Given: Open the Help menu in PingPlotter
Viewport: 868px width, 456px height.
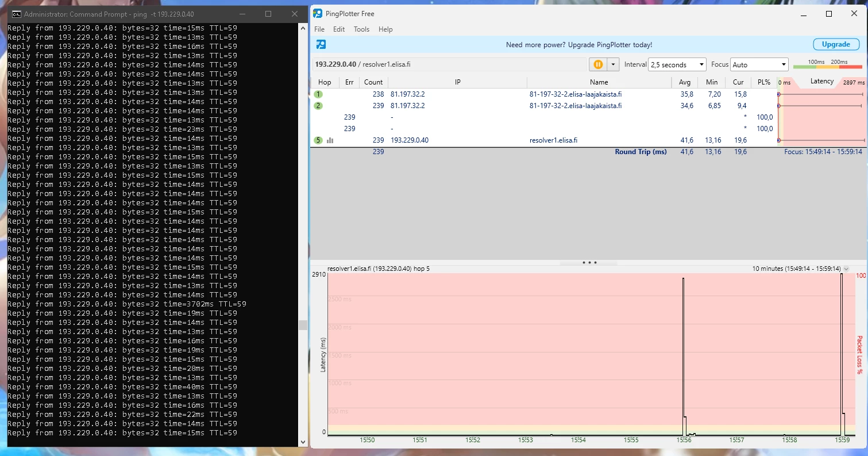Looking at the screenshot, I should (385, 29).
